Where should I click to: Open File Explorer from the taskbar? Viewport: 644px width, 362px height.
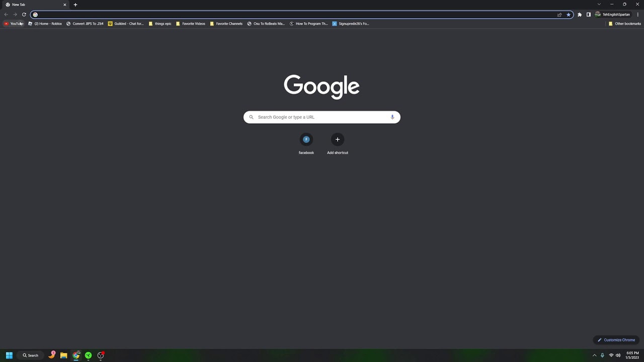(64, 355)
